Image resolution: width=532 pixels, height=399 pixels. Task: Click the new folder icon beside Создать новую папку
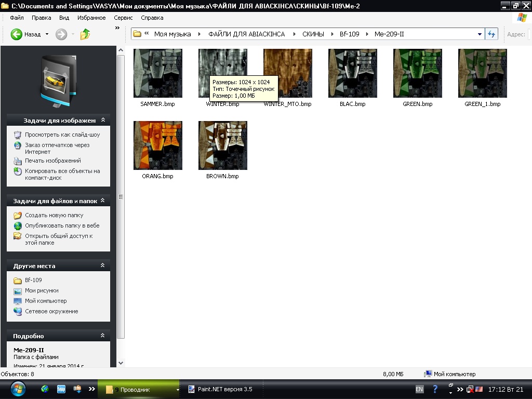click(18, 216)
